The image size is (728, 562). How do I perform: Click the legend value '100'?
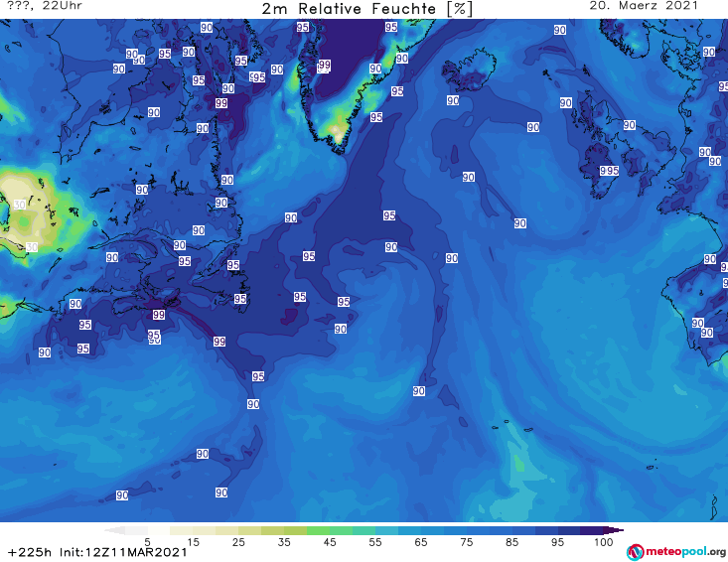603,542
